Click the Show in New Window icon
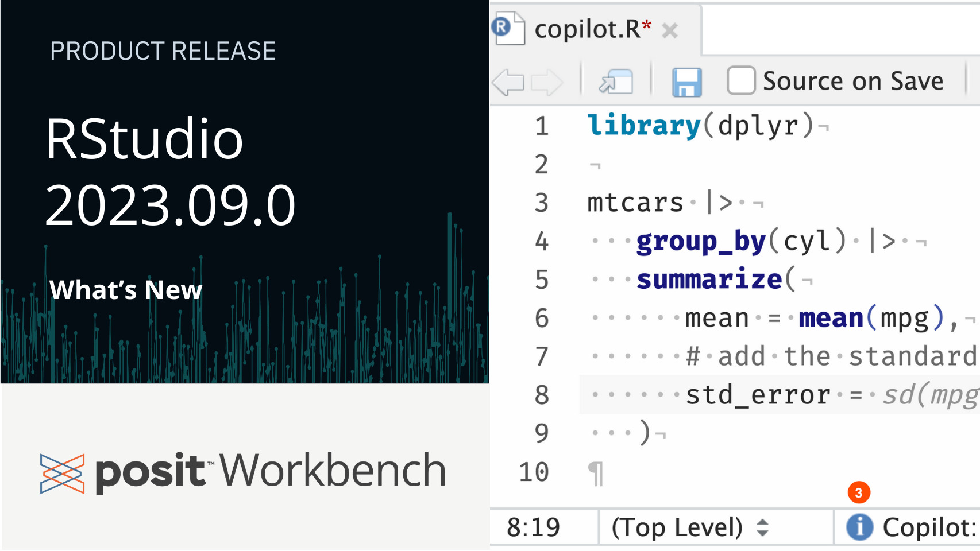 616,82
